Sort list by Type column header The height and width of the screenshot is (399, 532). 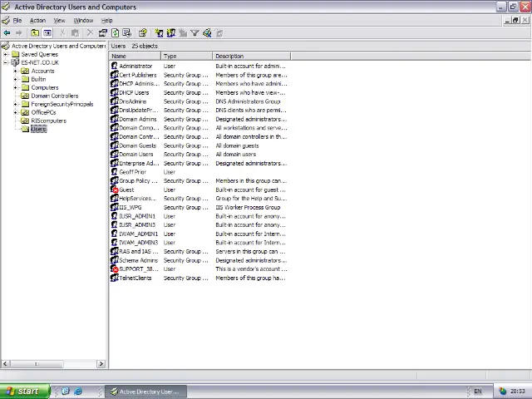tap(186, 56)
